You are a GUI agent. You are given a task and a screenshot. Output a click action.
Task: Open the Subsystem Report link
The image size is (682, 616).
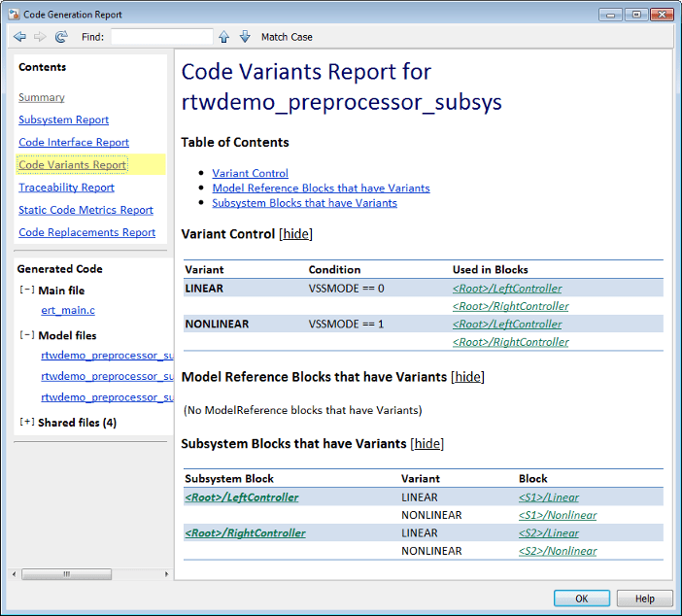63,120
